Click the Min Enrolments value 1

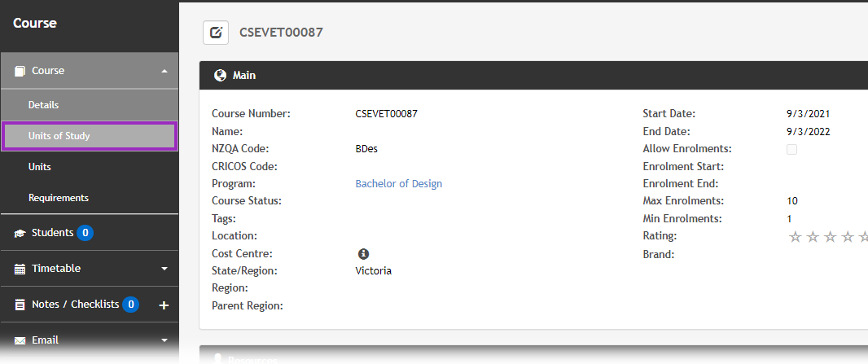click(789, 219)
